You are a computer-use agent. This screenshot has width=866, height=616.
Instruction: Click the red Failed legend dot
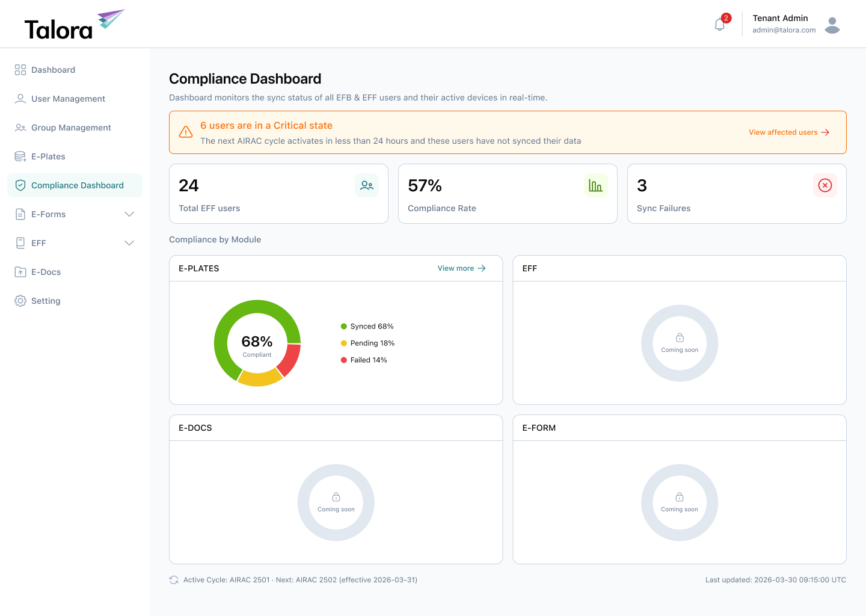pos(344,360)
